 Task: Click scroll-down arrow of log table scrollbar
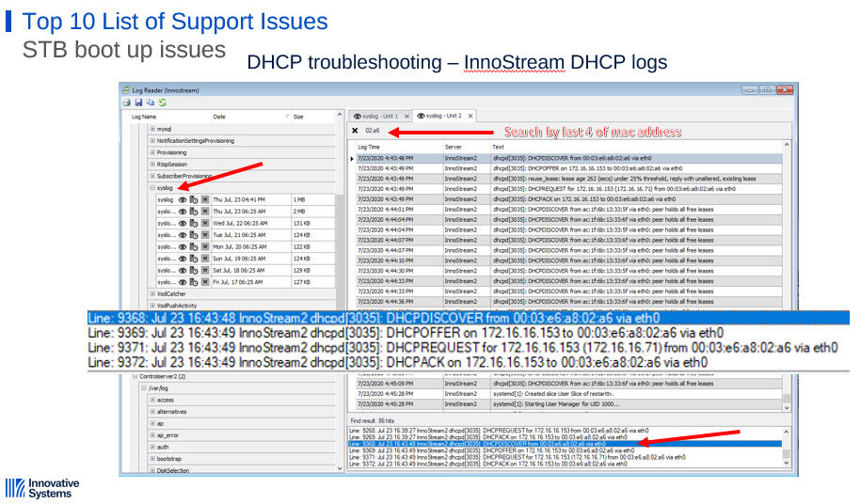click(x=787, y=407)
